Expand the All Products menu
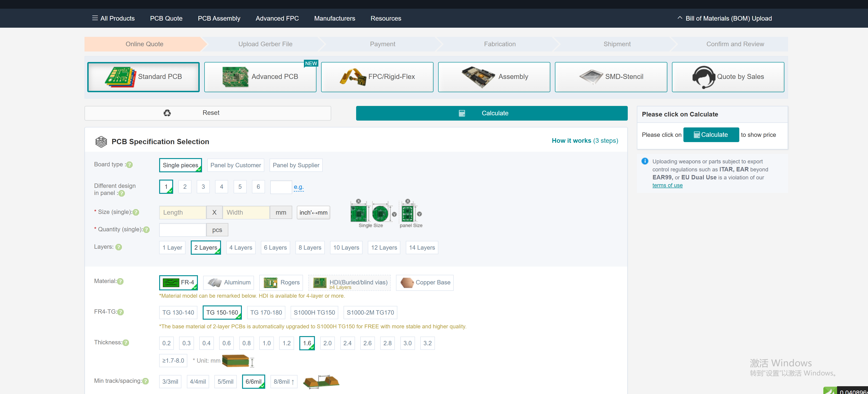868x394 pixels. point(113,19)
